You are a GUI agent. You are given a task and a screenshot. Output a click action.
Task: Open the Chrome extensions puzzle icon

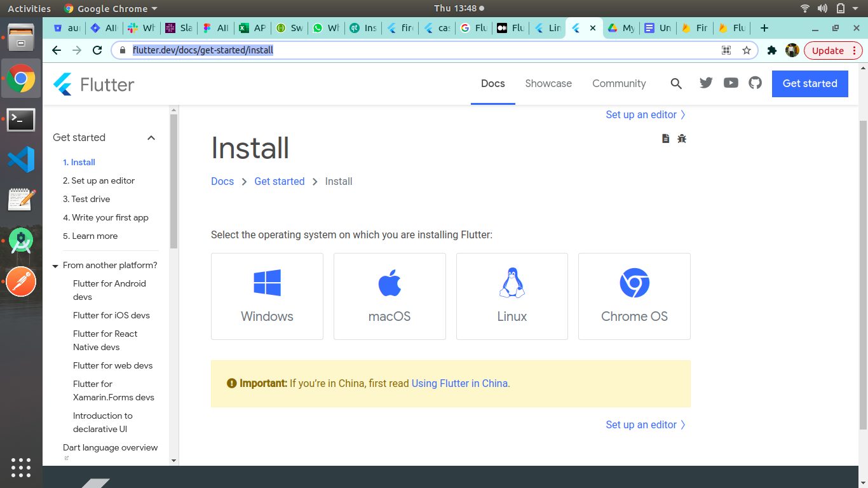(772, 50)
